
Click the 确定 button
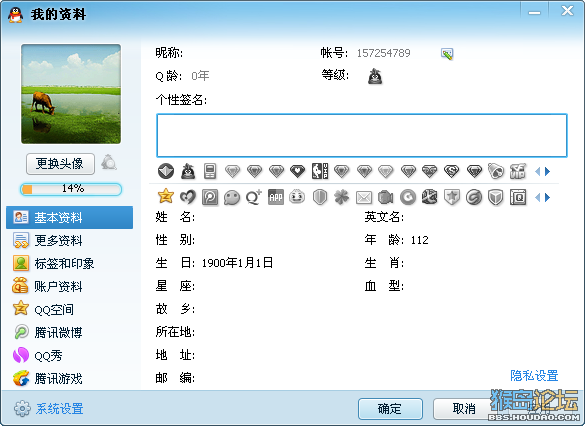click(x=390, y=409)
